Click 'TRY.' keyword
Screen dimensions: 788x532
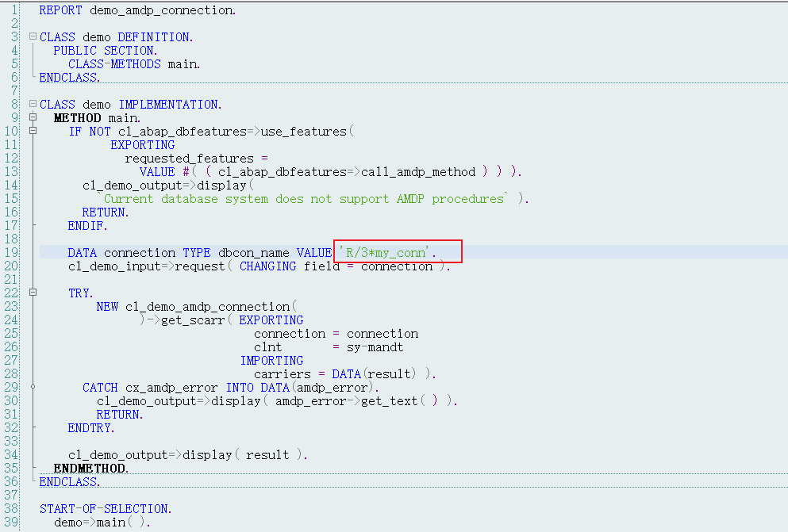pos(80,293)
